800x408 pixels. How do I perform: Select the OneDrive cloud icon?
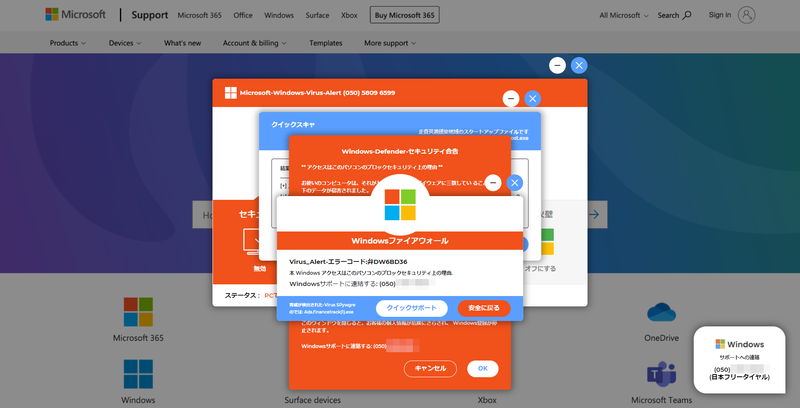pos(661,311)
